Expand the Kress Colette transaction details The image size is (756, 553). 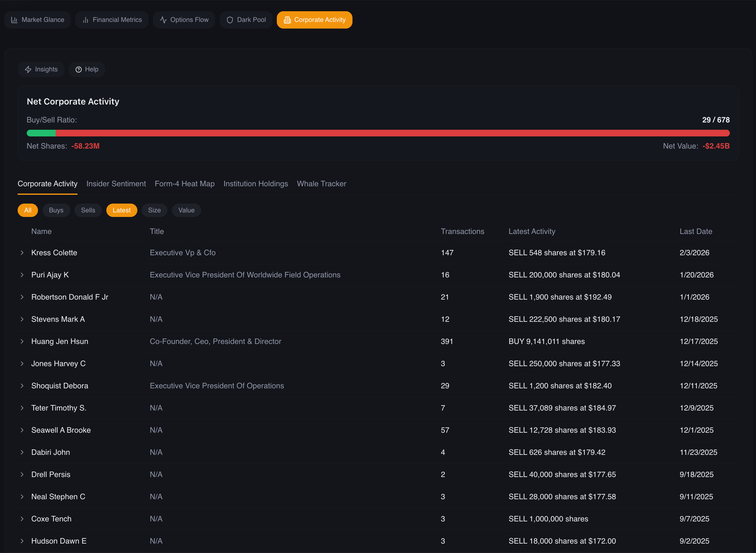point(22,253)
